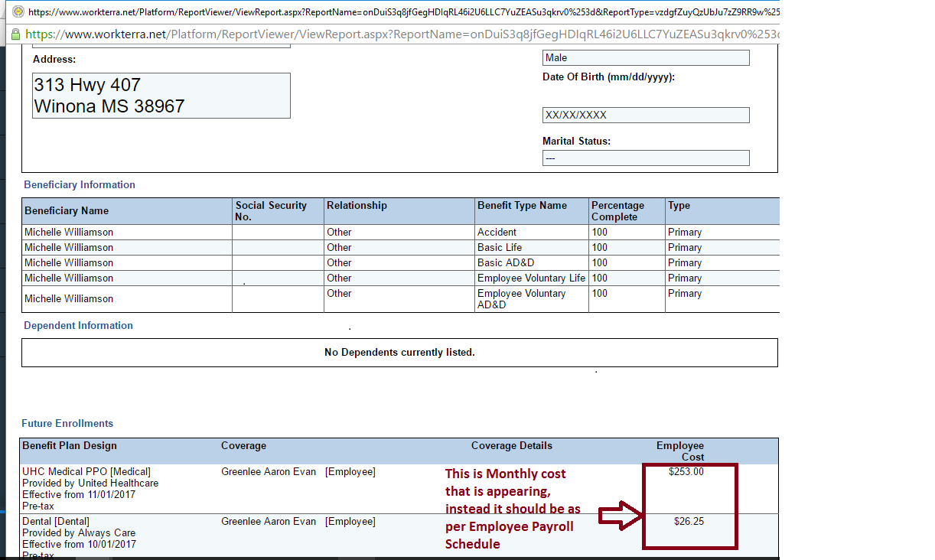Click the Date Of Birth field
935x560 pixels.
pos(645,116)
